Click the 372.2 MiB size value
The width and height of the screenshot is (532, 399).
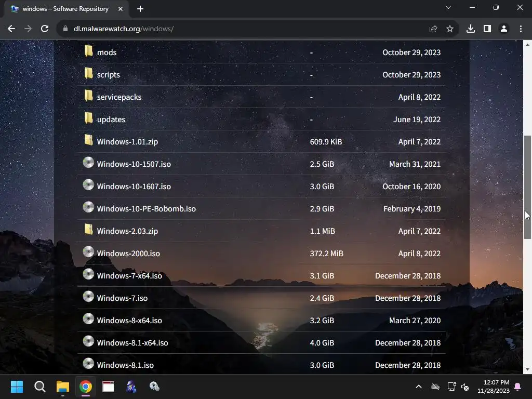click(x=326, y=254)
